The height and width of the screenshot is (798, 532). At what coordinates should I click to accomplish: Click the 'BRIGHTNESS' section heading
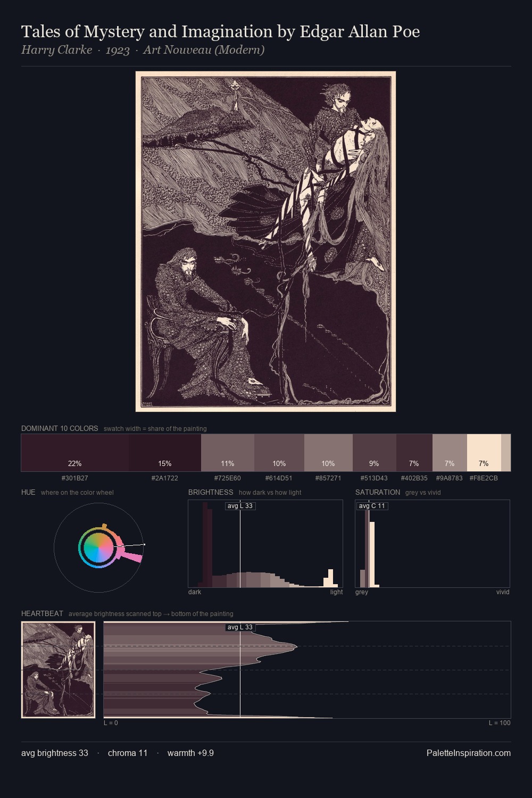[211, 492]
